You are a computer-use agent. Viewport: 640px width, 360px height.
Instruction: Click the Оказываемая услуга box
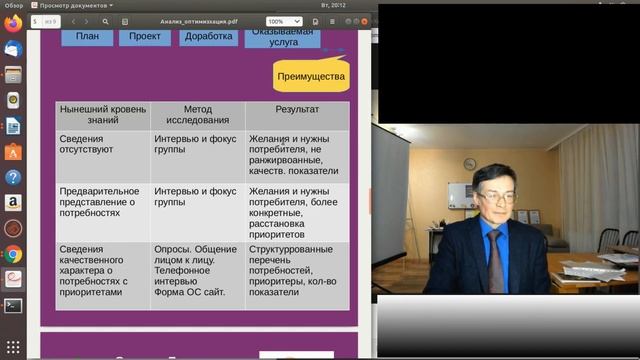point(283,38)
